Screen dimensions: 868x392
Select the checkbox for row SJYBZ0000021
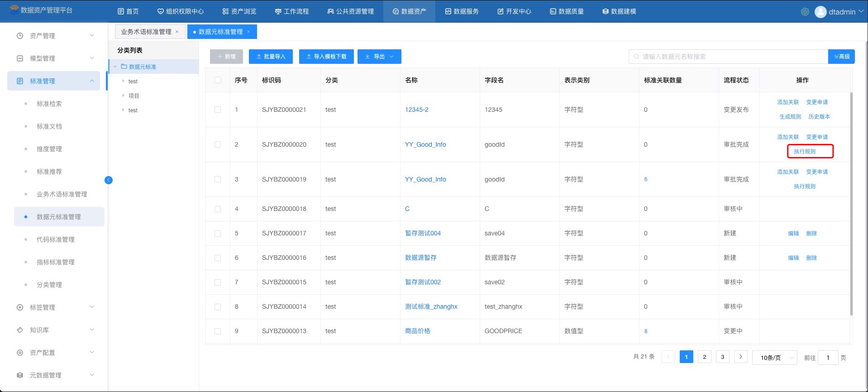(x=218, y=110)
